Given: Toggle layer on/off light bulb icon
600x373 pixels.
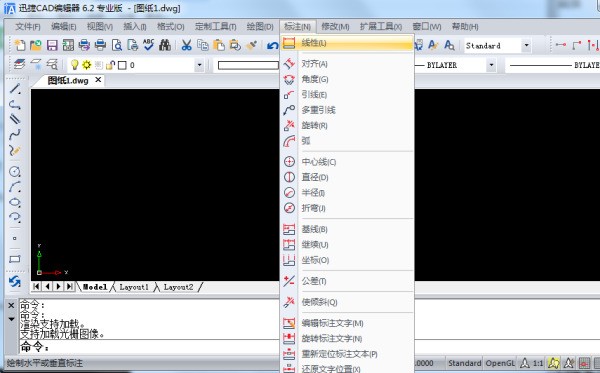Looking at the screenshot, I should click(75, 65).
